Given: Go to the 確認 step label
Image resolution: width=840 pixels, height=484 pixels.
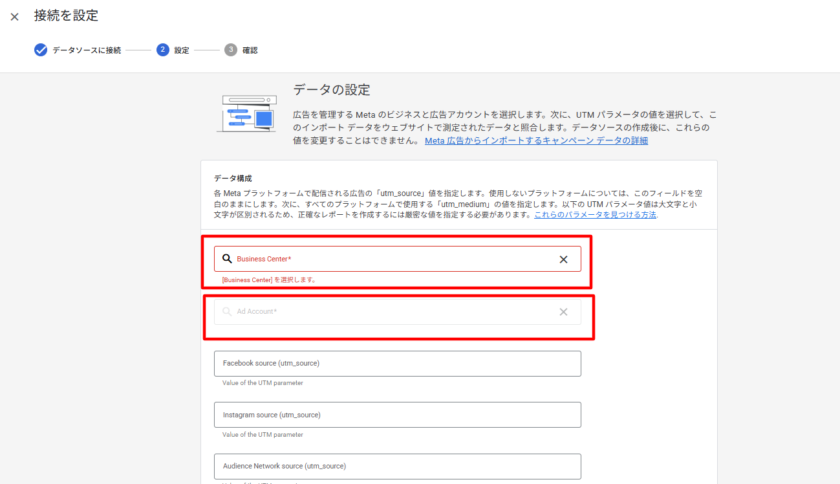Looking at the screenshot, I should tap(249, 50).
